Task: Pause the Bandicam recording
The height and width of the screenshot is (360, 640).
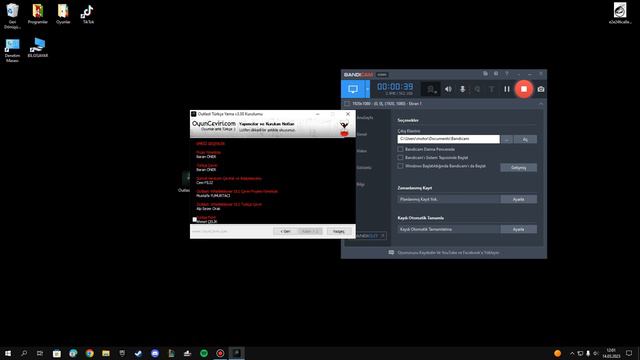Action: (x=507, y=89)
